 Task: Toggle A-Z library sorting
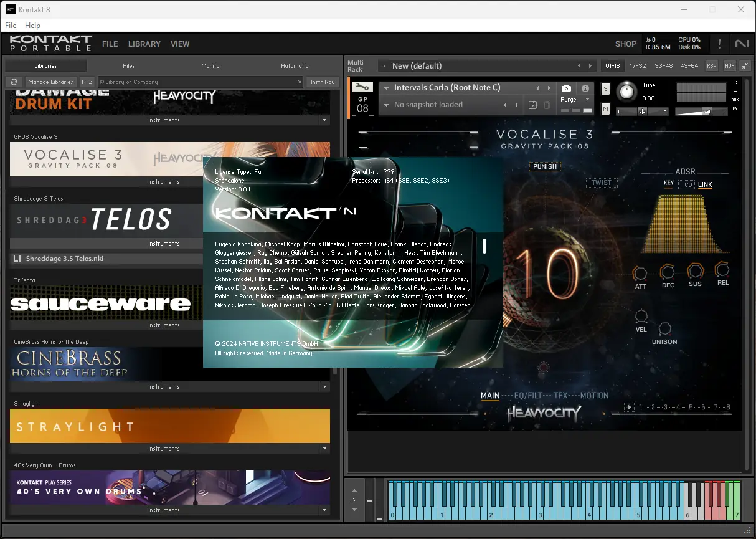87,82
